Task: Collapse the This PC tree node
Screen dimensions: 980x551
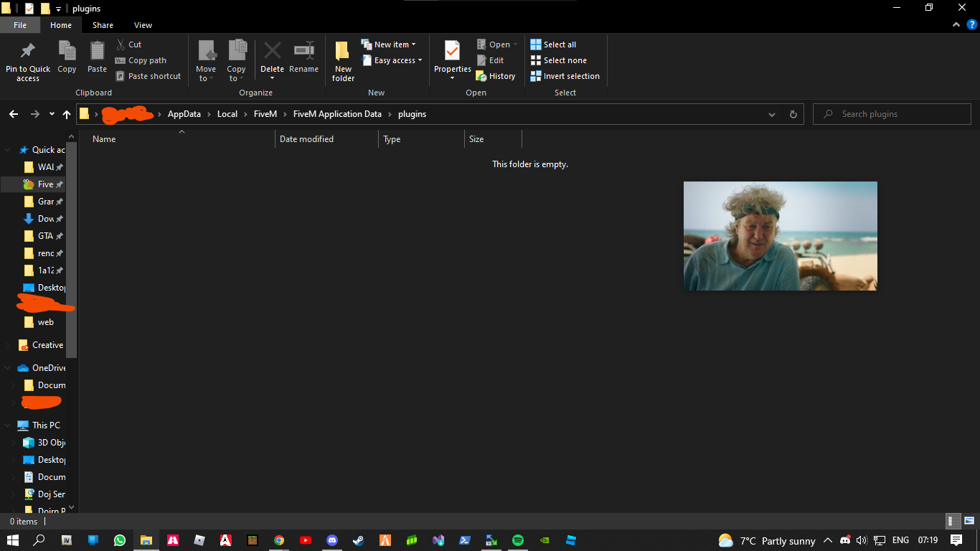Action: 8,425
